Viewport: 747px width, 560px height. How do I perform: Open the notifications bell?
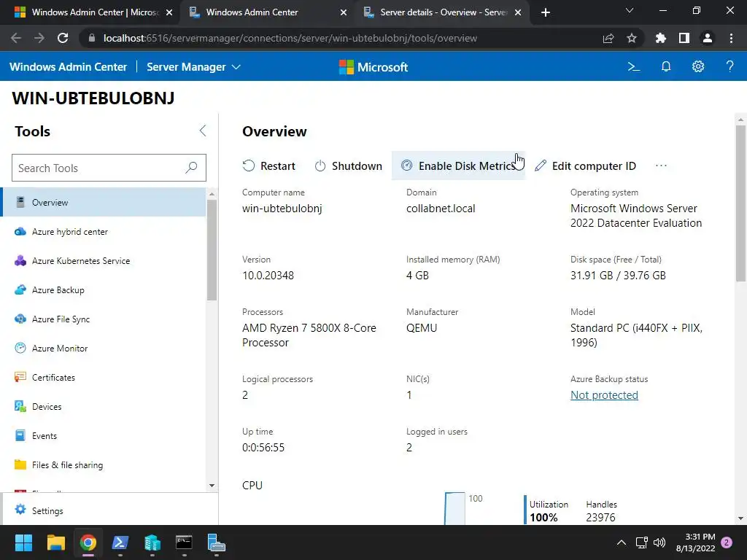[x=666, y=66]
